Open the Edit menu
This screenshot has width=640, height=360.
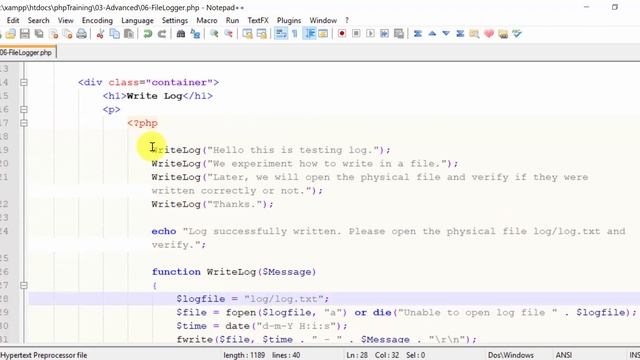(x=13, y=20)
